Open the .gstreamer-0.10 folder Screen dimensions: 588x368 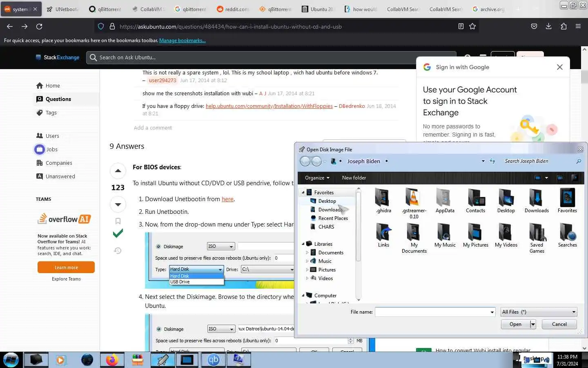pyautogui.click(x=414, y=204)
